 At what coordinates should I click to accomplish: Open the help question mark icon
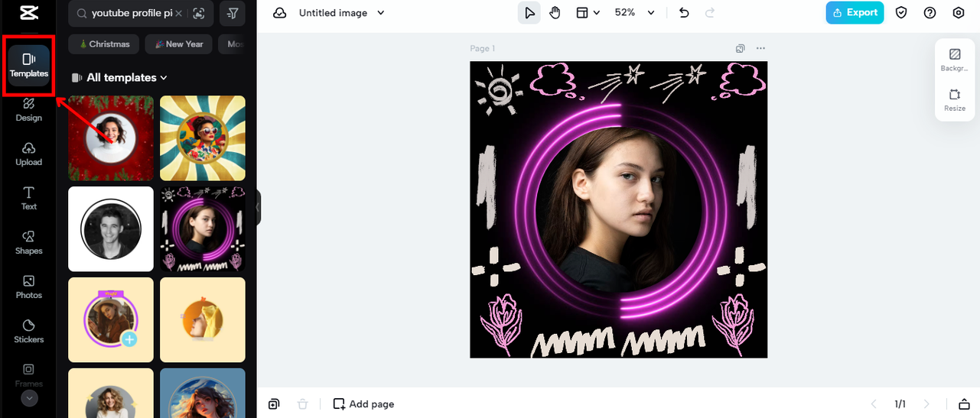[930, 13]
